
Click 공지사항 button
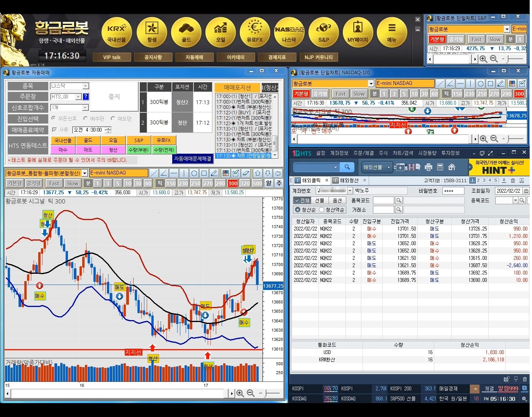pyautogui.click(x=153, y=57)
